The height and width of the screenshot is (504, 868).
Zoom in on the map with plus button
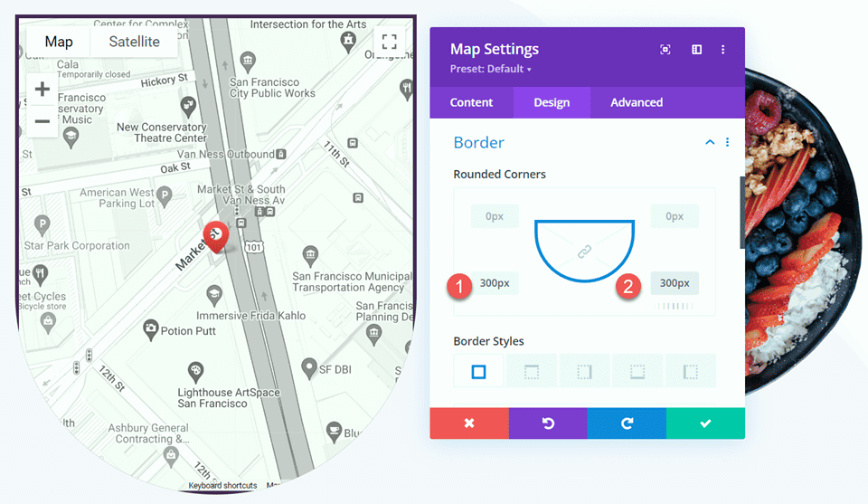pyautogui.click(x=42, y=90)
